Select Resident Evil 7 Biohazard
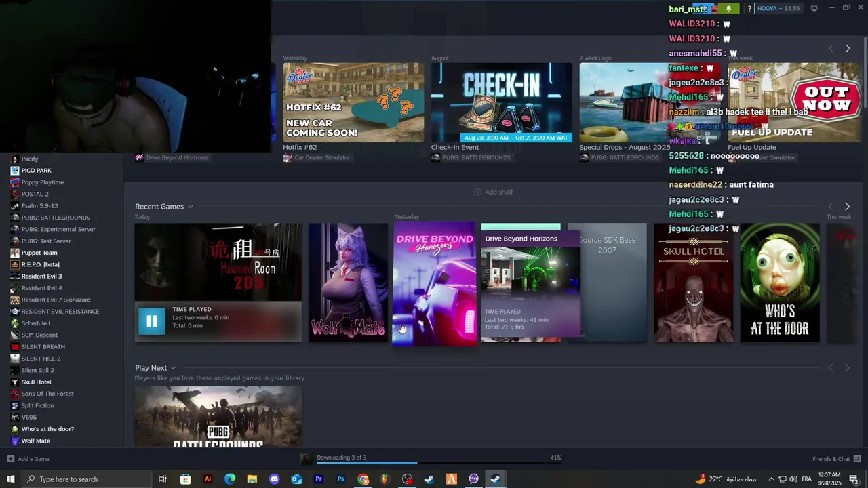Screen dimensions: 868x488 (56, 300)
